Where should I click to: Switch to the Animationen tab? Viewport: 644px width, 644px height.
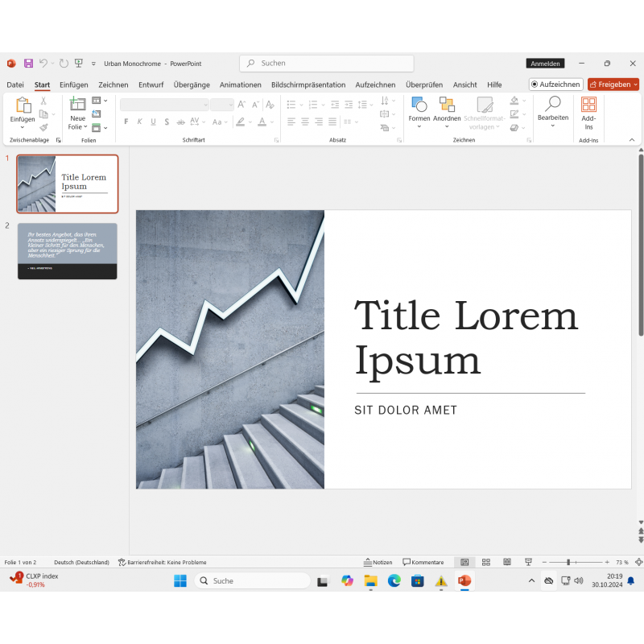[x=240, y=85]
